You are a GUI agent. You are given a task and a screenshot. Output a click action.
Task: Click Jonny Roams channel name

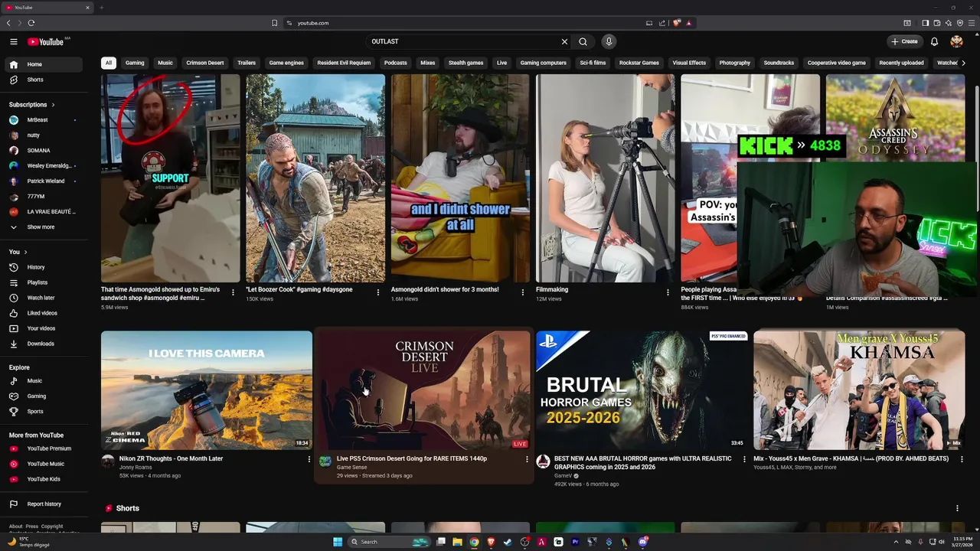pos(136,467)
